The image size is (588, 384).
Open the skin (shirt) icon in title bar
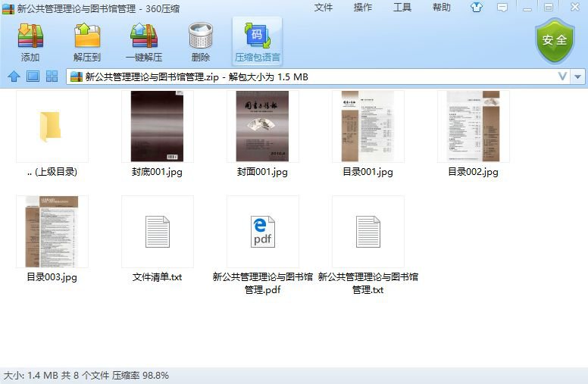click(477, 7)
